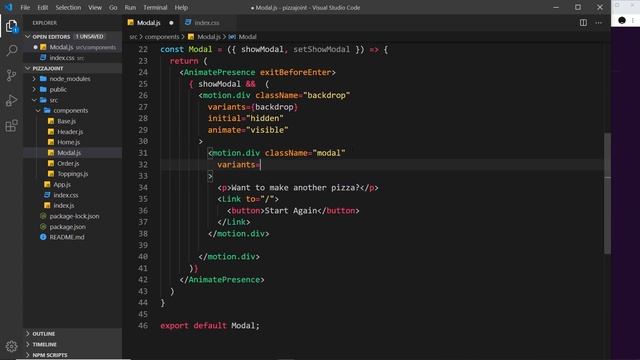640x360 pixels.
Task: Open the Selection menu
Action: click(68, 7)
